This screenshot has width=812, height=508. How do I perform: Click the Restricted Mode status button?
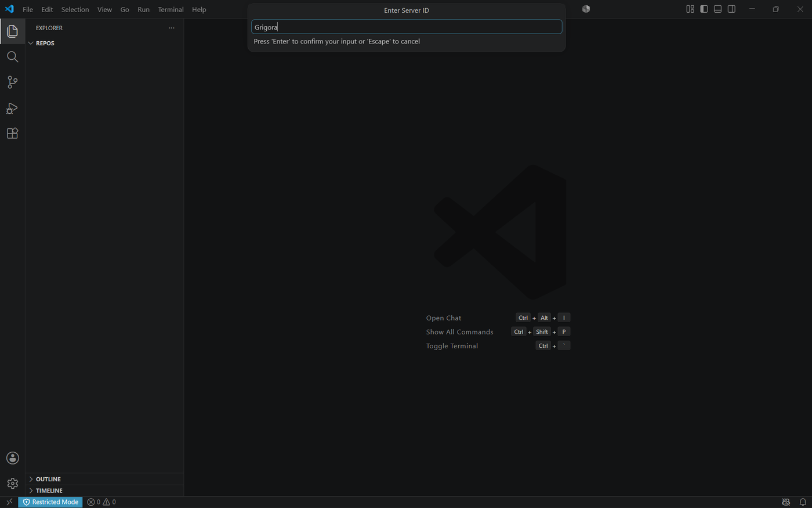coord(50,502)
